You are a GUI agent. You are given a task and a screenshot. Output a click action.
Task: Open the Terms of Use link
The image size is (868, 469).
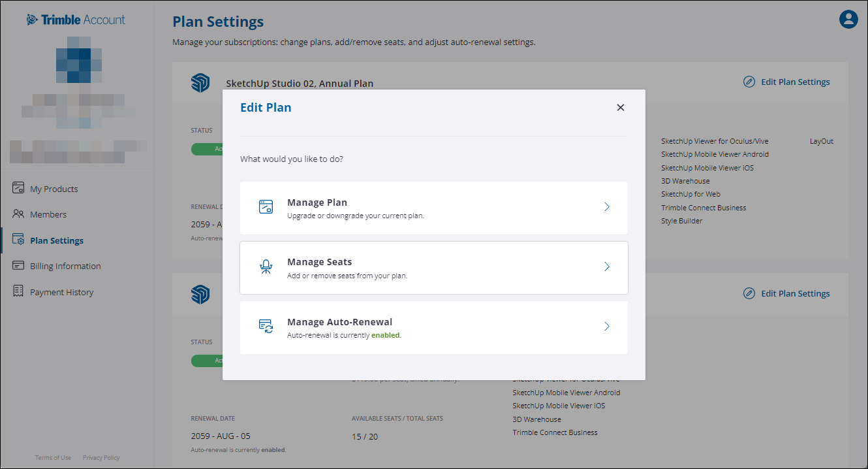click(x=53, y=457)
